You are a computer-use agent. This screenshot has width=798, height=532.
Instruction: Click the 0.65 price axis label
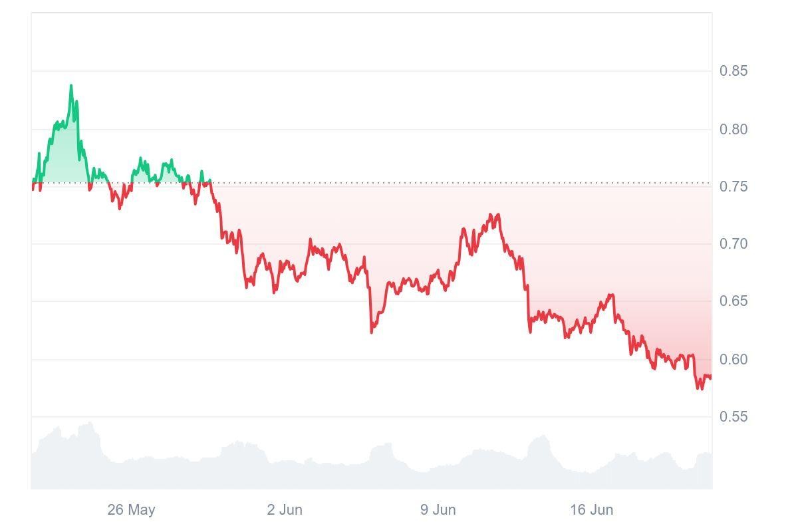point(733,301)
